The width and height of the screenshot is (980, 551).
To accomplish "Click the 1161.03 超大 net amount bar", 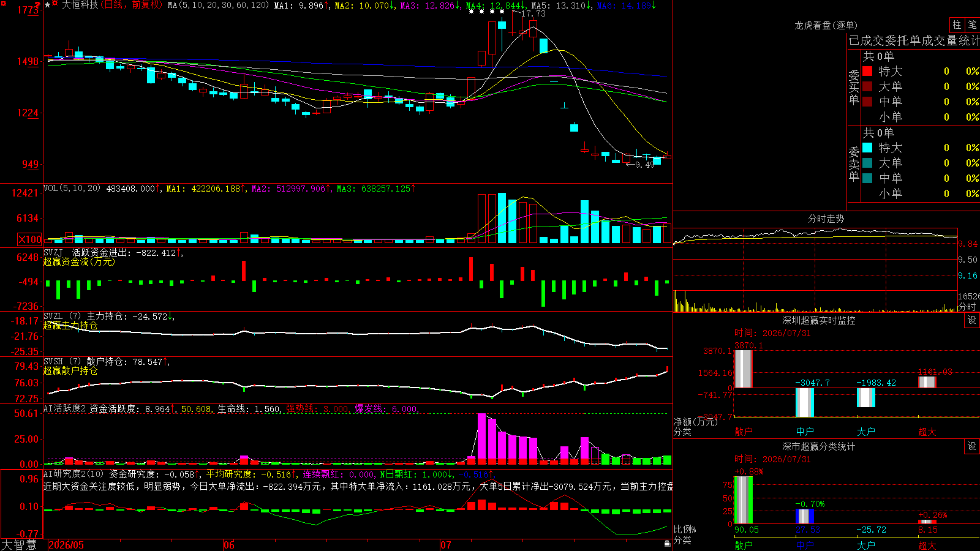I will pos(927,382).
